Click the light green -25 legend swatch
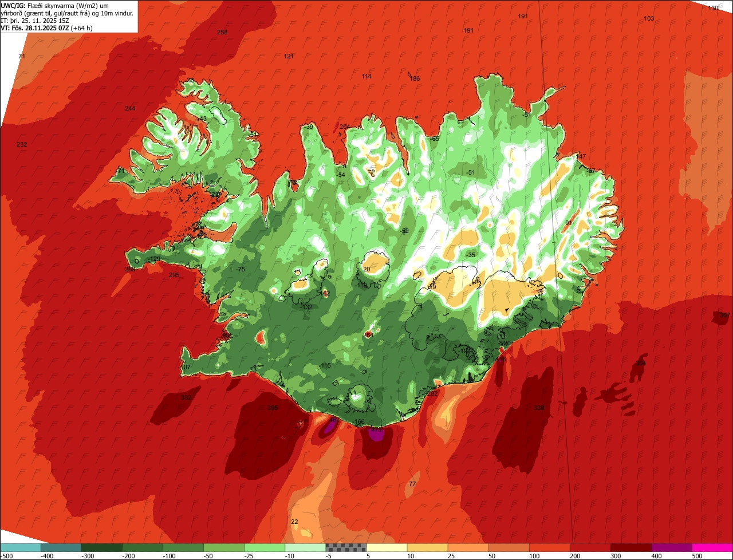This screenshot has width=733, height=560. 264,547
